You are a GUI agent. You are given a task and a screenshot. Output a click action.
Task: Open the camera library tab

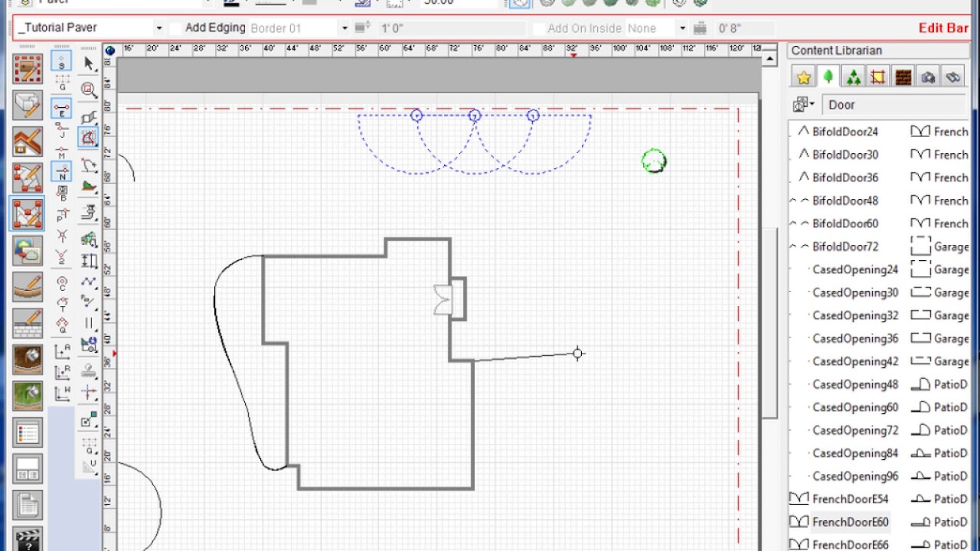(x=927, y=77)
